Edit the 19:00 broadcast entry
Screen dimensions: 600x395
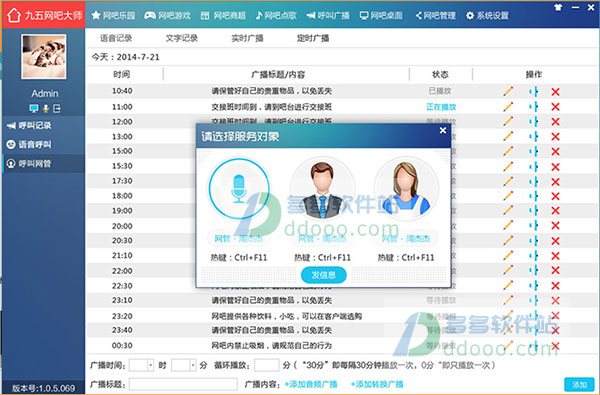(508, 211)
